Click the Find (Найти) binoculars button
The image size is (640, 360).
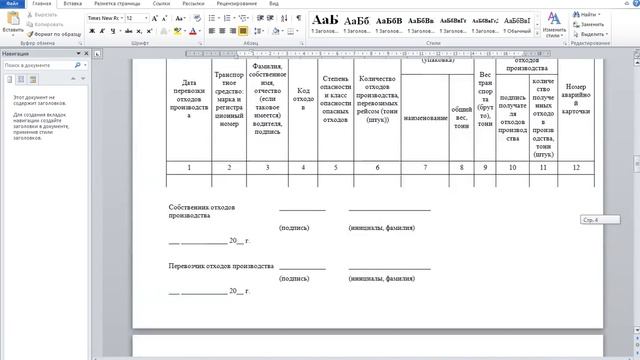click(x=586, y=15)
